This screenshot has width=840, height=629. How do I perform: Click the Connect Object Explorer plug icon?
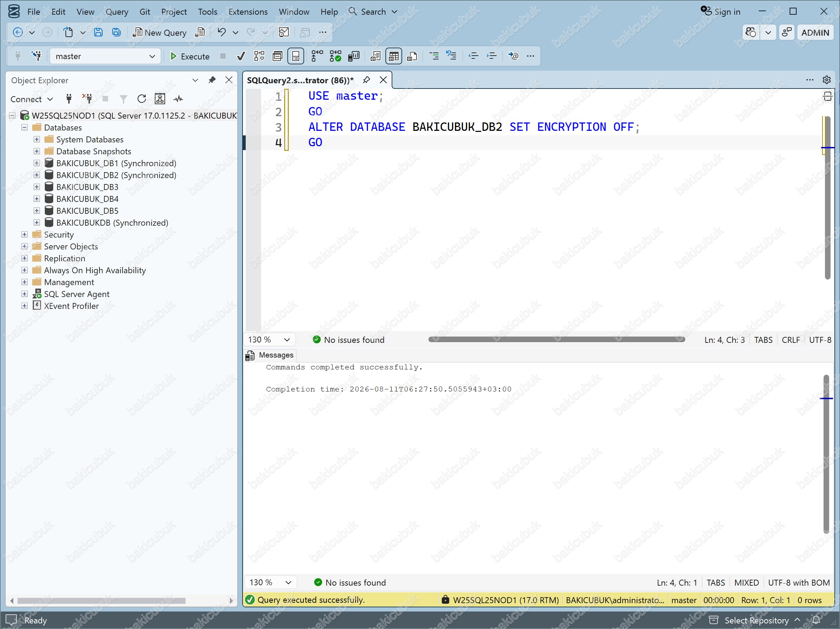(69, 99)
